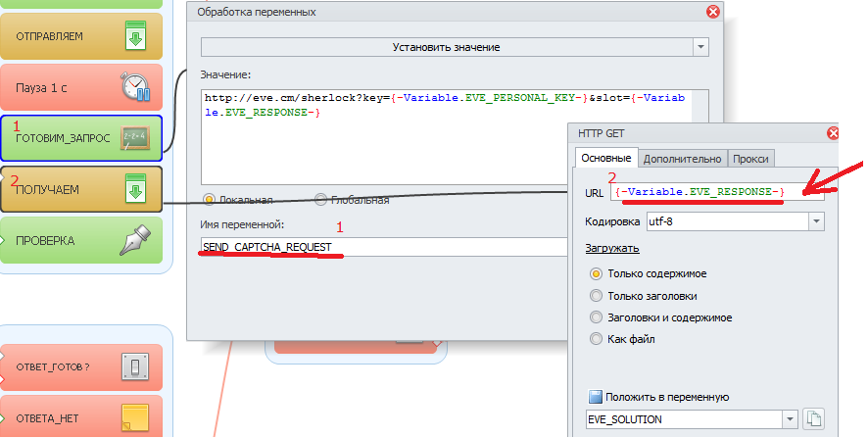Viewport: 868px width, 438px height.
Task: Select the Глобальная radio button
Action: (320, 200)
